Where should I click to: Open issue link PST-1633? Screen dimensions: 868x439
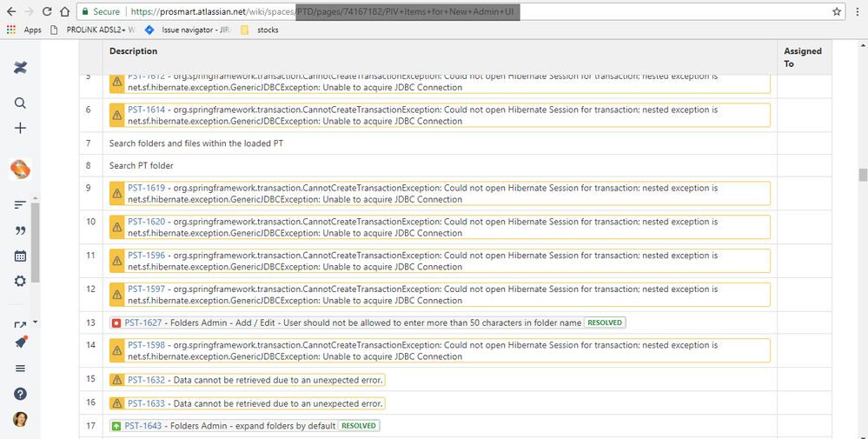point(146,403)
